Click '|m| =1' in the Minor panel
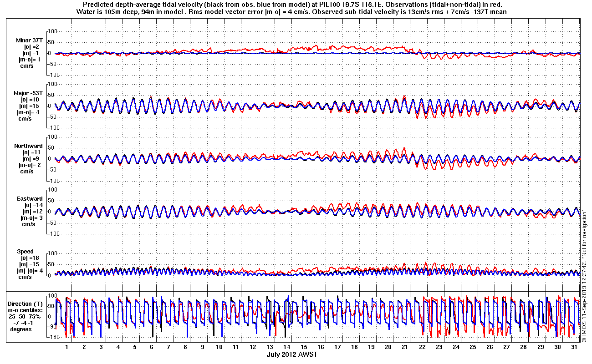592x364 pixels. pos(32,53)
